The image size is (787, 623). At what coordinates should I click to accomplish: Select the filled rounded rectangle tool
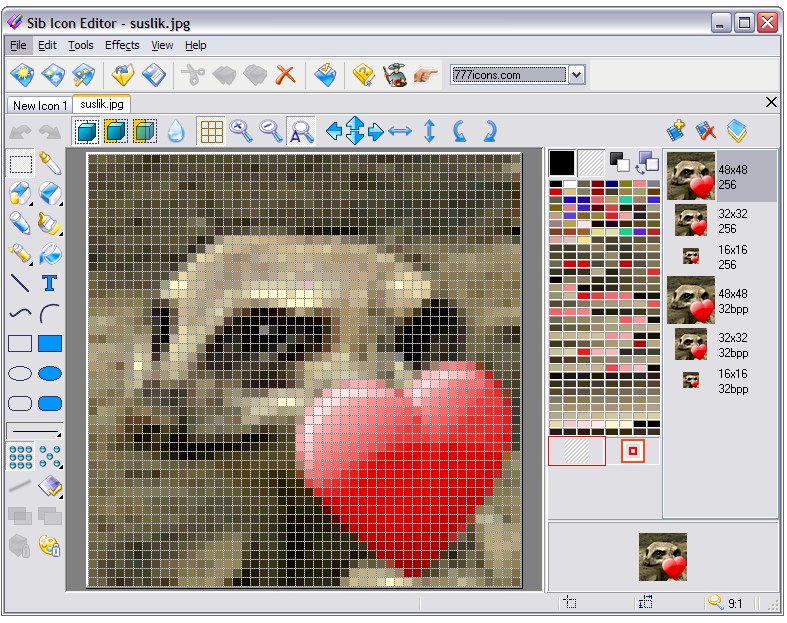click(50, 404)
